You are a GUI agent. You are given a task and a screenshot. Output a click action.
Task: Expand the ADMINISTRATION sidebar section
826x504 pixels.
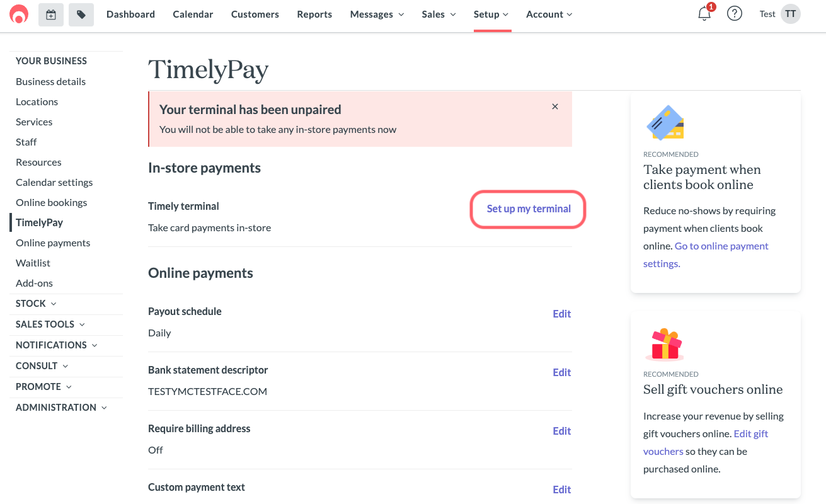pyautogui.click(x=62, y=408)
